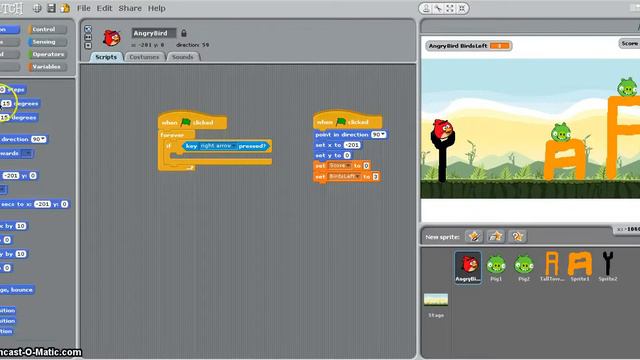Screen dimensions: 640x360
Task: Click the Score monitor on the stage
Action: tap(629, 43)
